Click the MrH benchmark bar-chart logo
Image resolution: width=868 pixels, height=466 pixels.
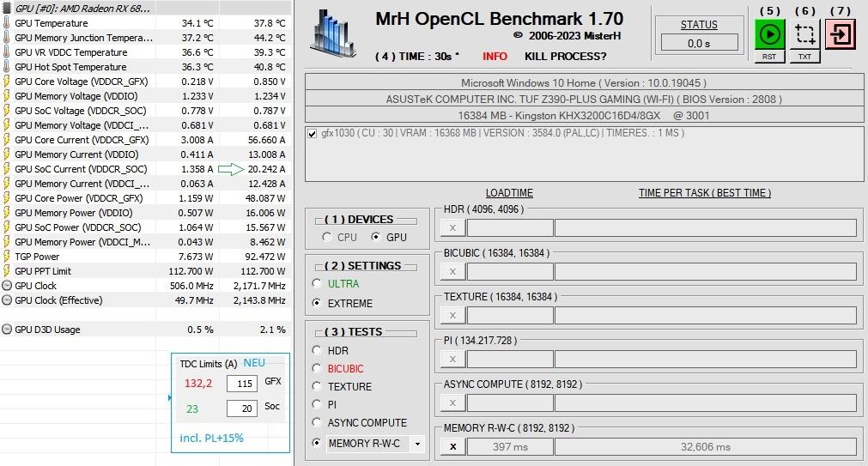pyautogui.click(x=334, y=34)
